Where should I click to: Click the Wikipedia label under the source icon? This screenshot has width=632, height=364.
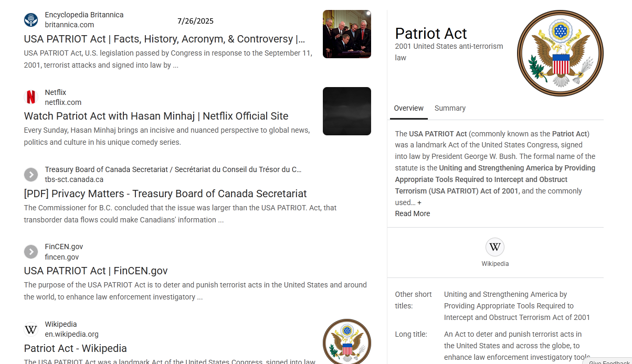[495, 264]
